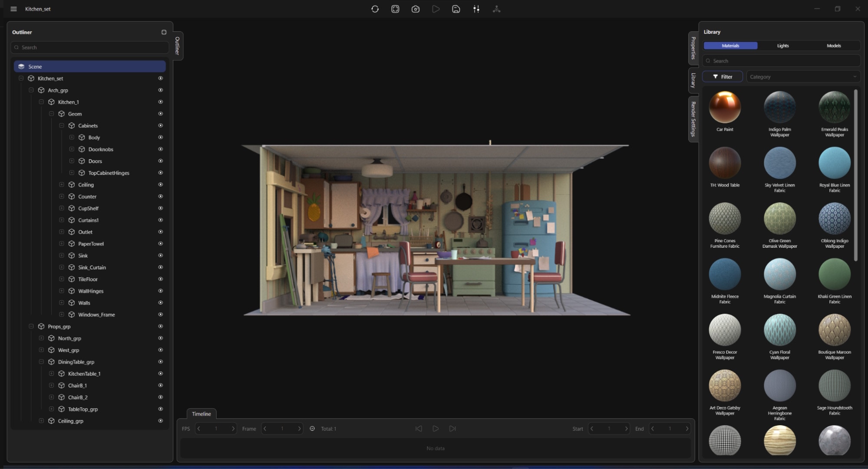Hide the ChairB_1 object
This screenshot has width=868, height=469.
tap(161, 385)
